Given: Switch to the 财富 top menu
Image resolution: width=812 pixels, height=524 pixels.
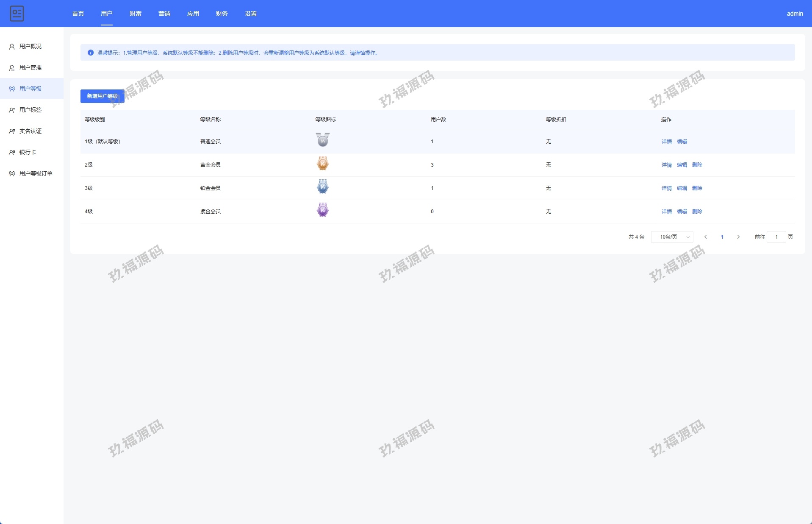Looking at the screenshot, I should [x=136, y=14].
